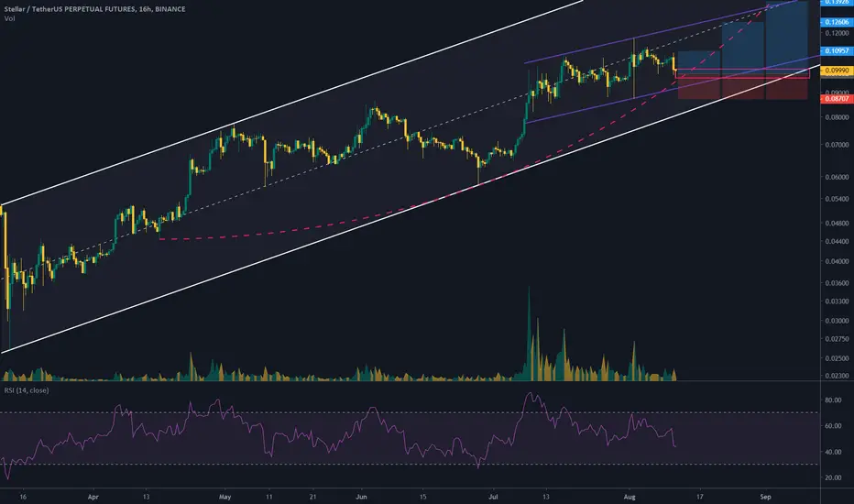Image resolution: width=854 pixels, height=504 pixels.
Task: Click the 15 date label on time axis
Action: point(422,497)
